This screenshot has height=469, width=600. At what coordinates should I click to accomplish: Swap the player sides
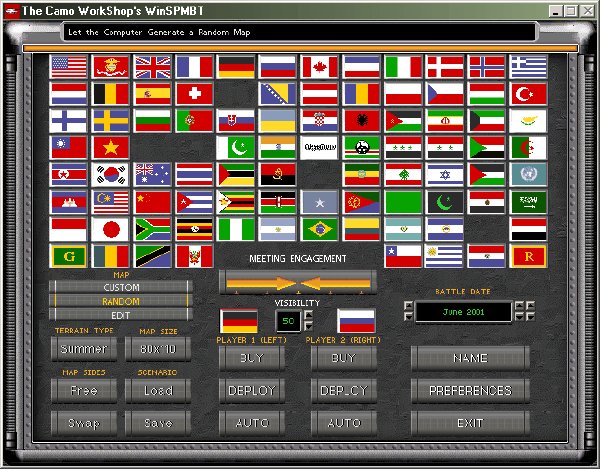point(84,423)
